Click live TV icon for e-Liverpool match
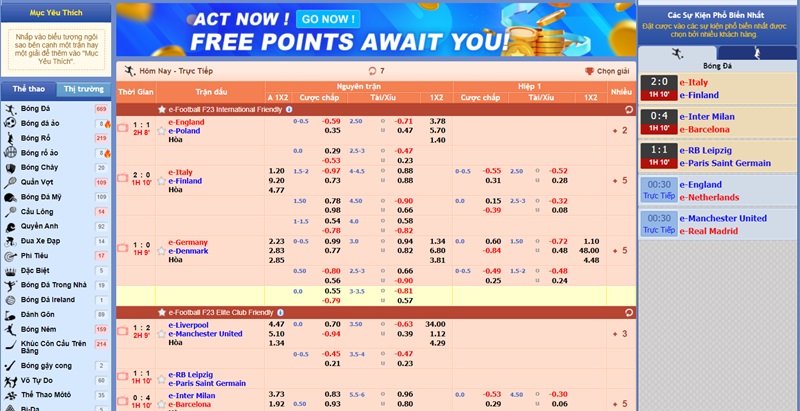Image resolution: width=800 pixels, height=411 pixels. 122,330
